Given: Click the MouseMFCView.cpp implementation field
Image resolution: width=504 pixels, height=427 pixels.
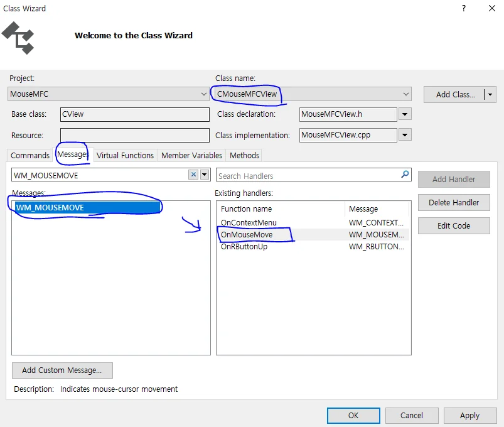Looking at the screenshot, I should (x=348, y=135).
